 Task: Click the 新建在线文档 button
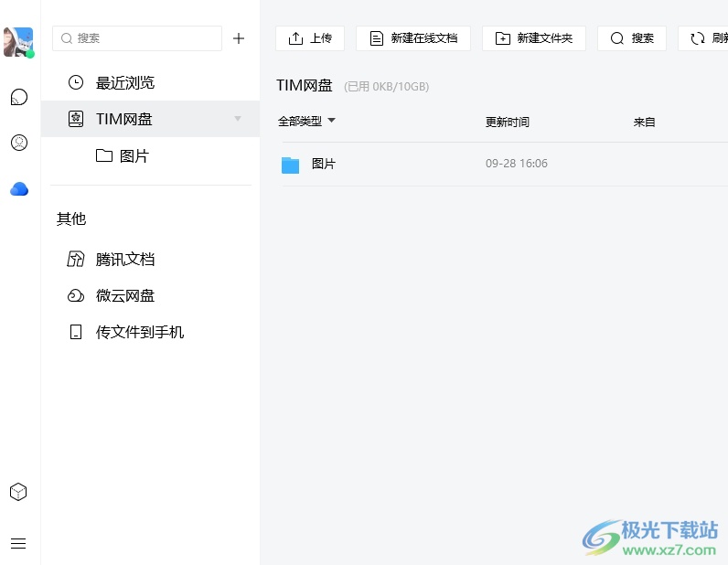pyautogui.click(x=413, y=38)
